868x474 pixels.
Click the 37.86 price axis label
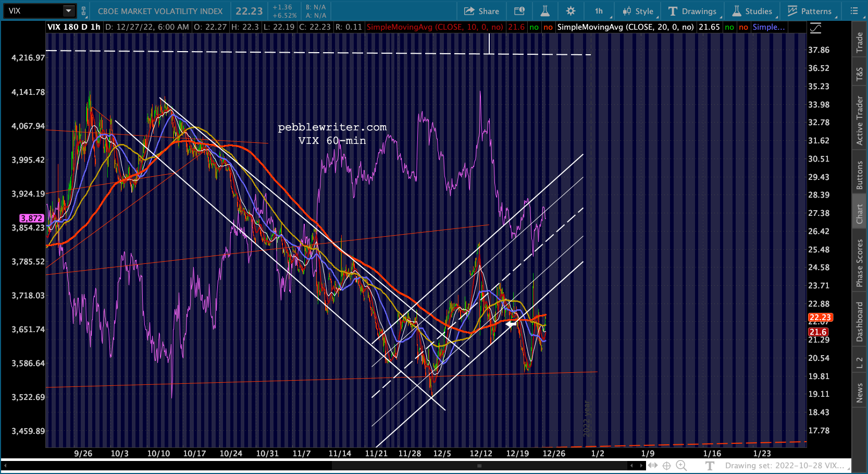[819, 50]
